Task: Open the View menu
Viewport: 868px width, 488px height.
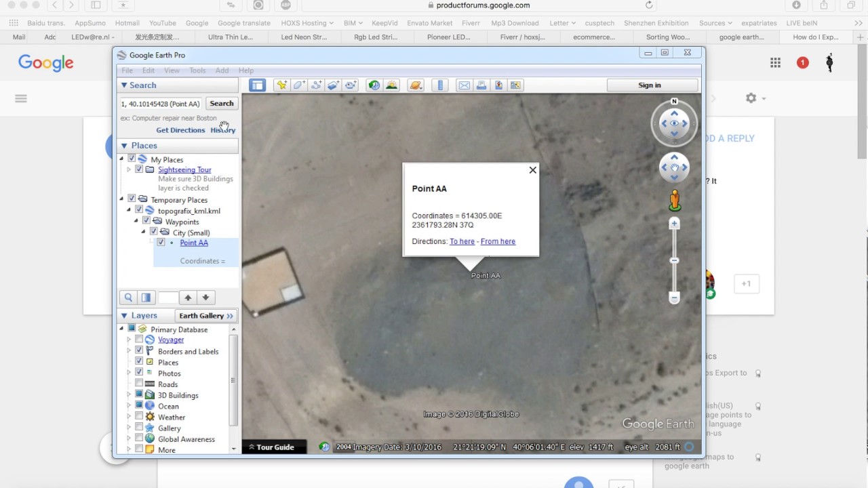Action: point(172,70)
